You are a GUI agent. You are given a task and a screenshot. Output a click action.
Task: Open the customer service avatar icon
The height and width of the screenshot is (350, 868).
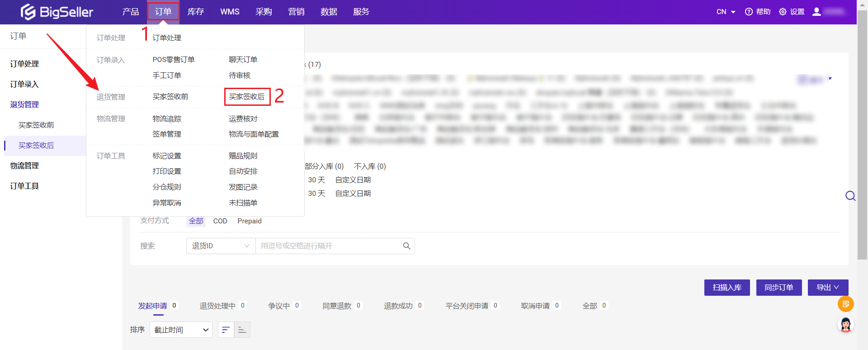tap(845, 324)
